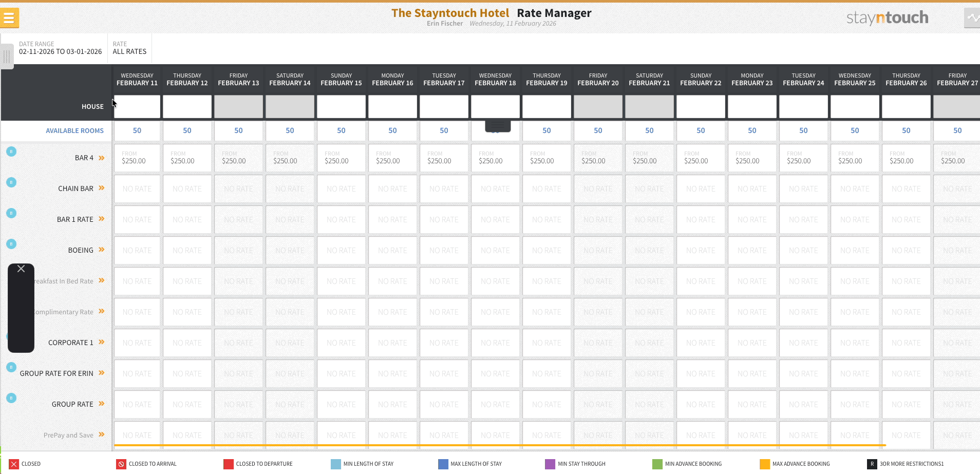Click the House cell for February 26
The width and height of the screenshot is (980, 474).
906,106
